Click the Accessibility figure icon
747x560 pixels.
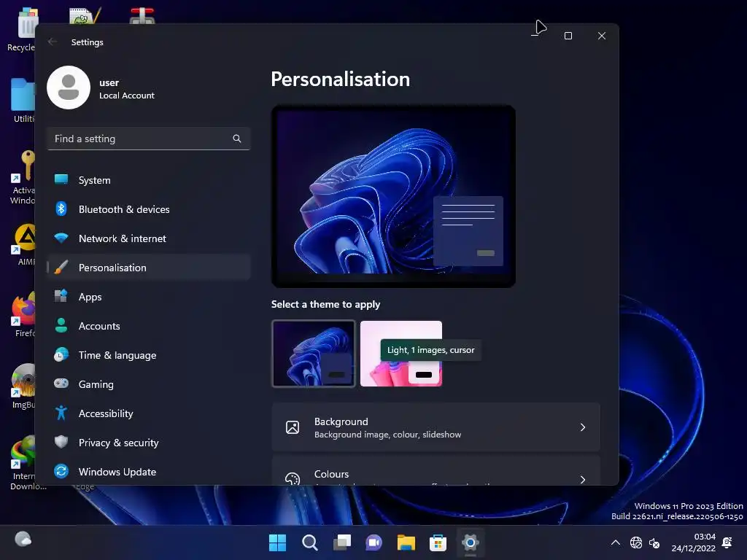pos(61,413)
